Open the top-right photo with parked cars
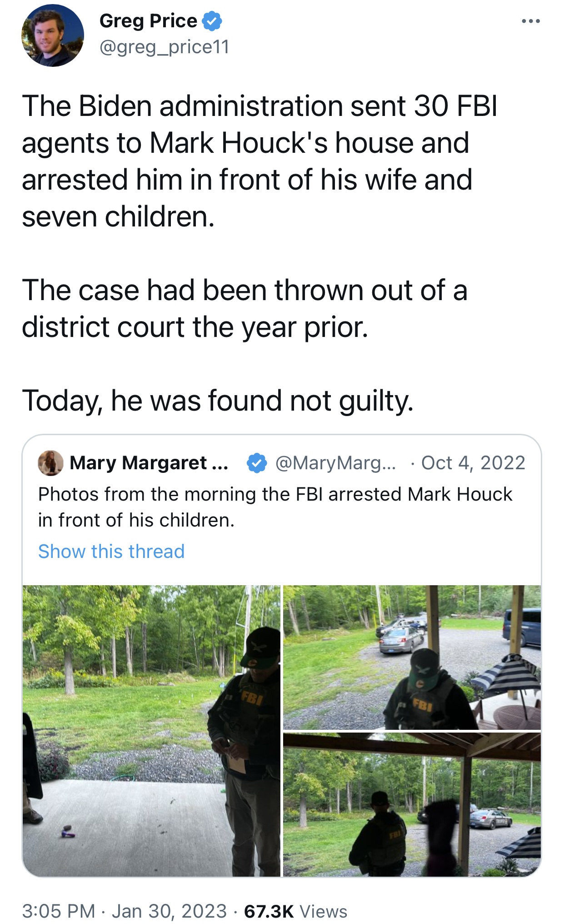The image size is (564, 924). (412, 657)
